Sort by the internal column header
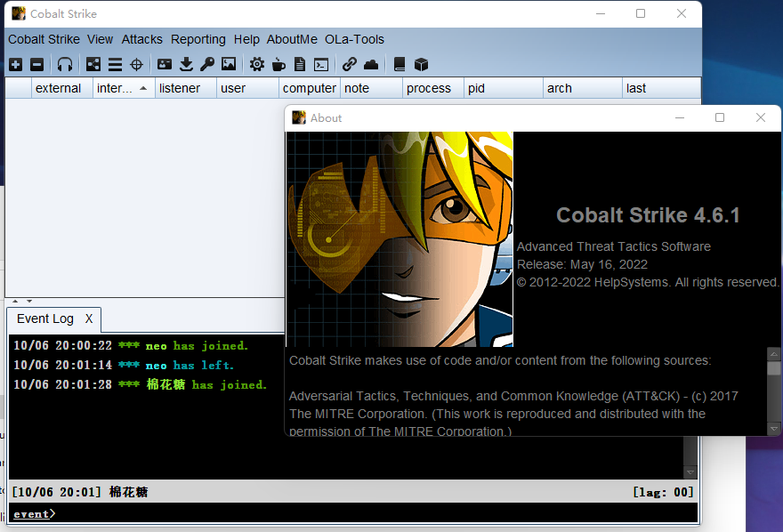The image size is (783, 532). point(124,88)
